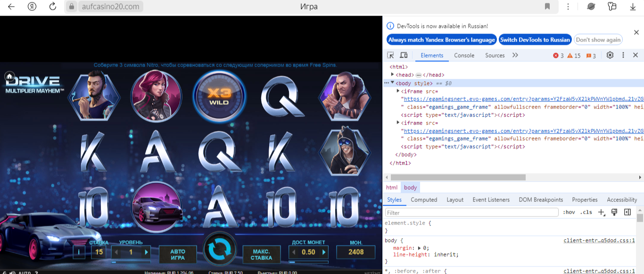This screenshot has width=644, height=274.
Task: Open the browser three-dot menu
Action: (568, 7)
